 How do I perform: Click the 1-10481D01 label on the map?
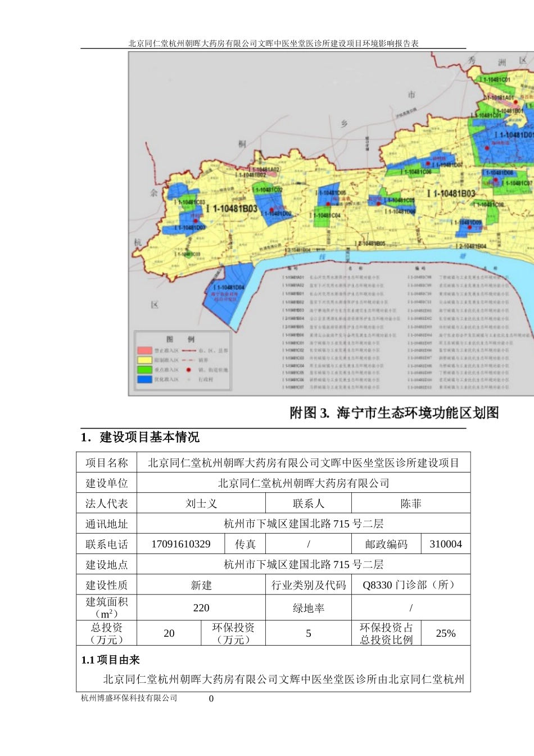[x=514, y=135]
